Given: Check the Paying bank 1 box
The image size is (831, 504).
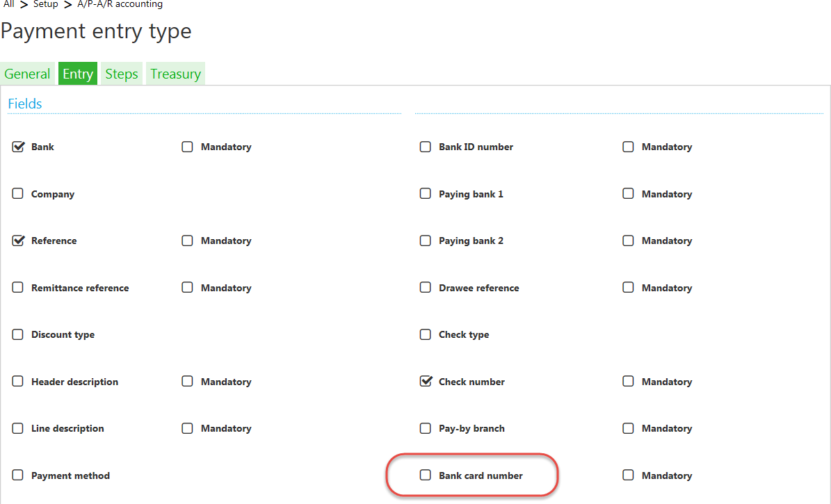Looking at the screenshot, I should [426, 194].
